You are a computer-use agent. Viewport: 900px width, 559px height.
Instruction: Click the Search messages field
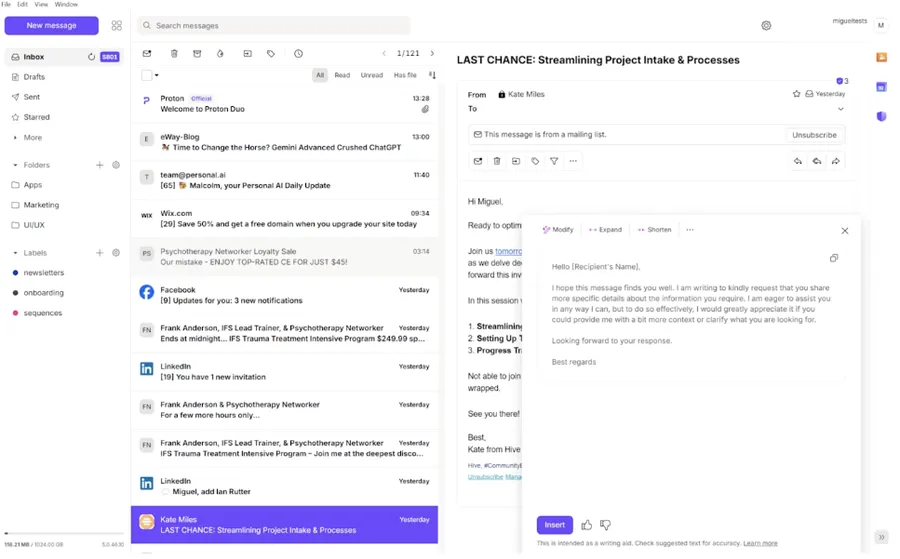(x=275, y=26)
